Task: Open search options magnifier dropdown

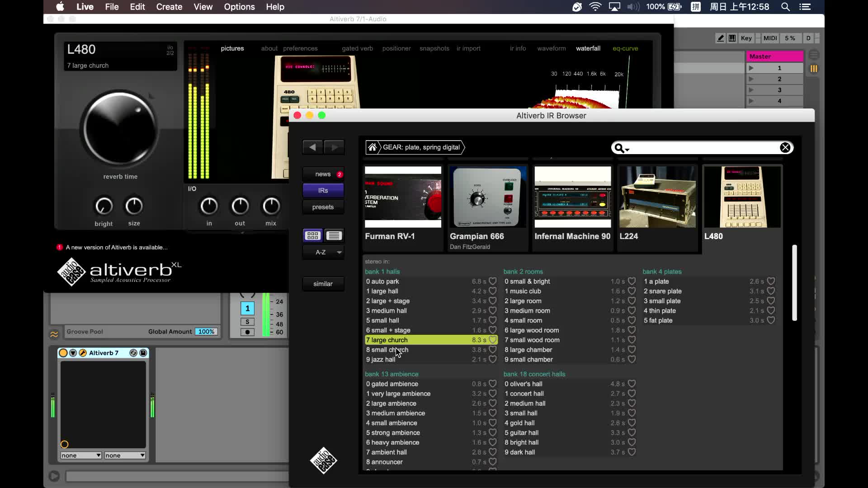Action: pyautogui.click(x=622, y=148)
